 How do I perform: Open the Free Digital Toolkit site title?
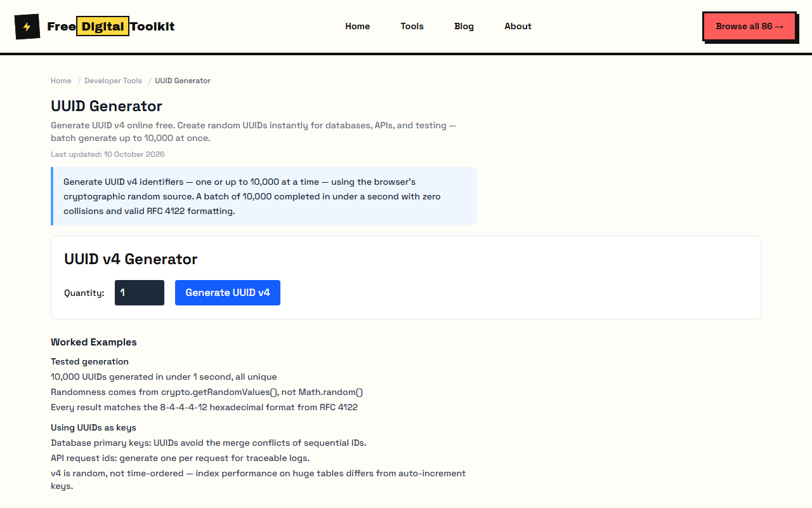pos(111,27)
